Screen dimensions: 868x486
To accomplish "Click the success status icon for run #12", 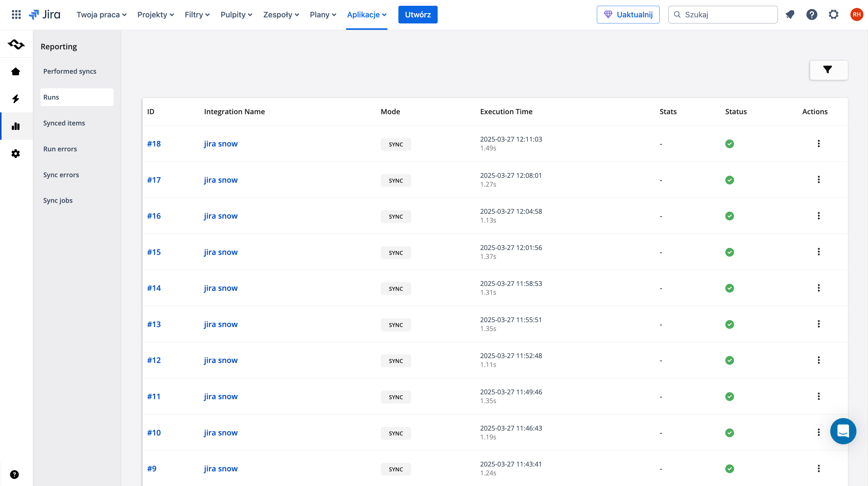I will click(x=730, y=360).
